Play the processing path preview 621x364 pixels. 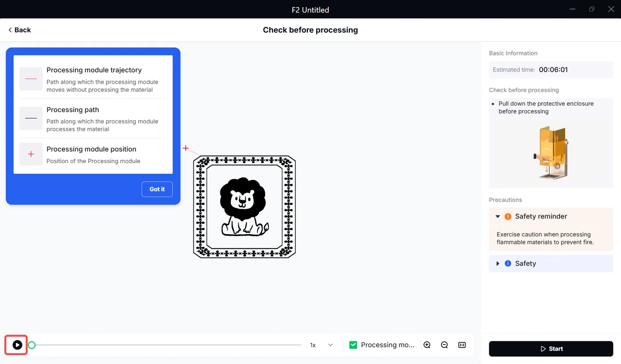click(17, 345)
